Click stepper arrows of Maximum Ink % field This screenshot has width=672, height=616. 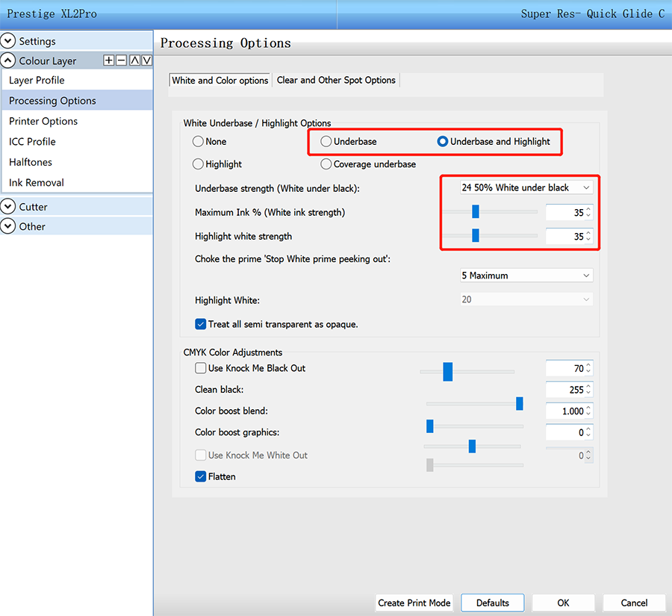tap(588, 213)
